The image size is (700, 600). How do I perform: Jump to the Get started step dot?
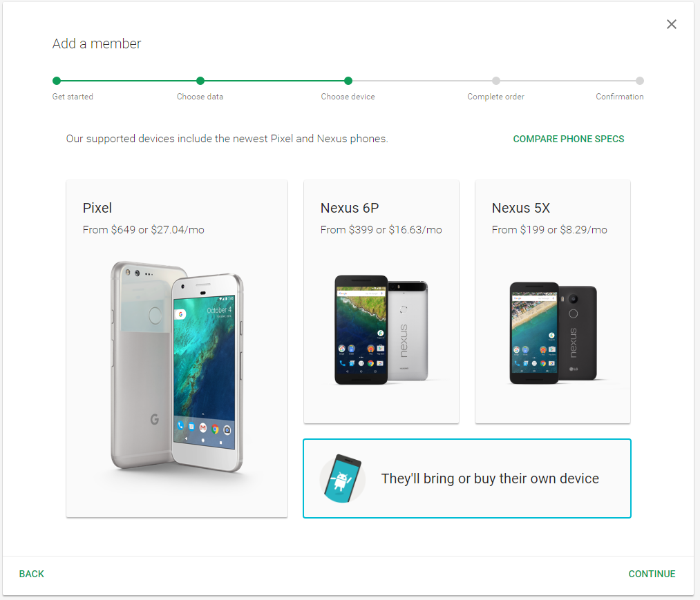(x=56, y=81)
